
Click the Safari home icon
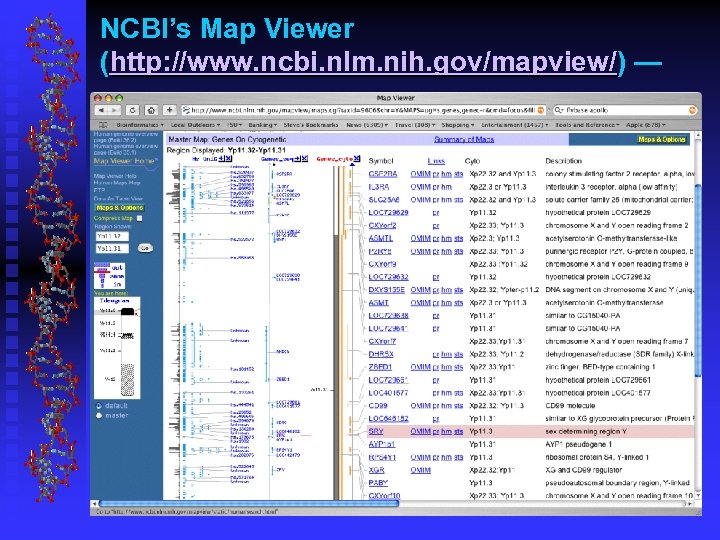(x=151, y=110)
